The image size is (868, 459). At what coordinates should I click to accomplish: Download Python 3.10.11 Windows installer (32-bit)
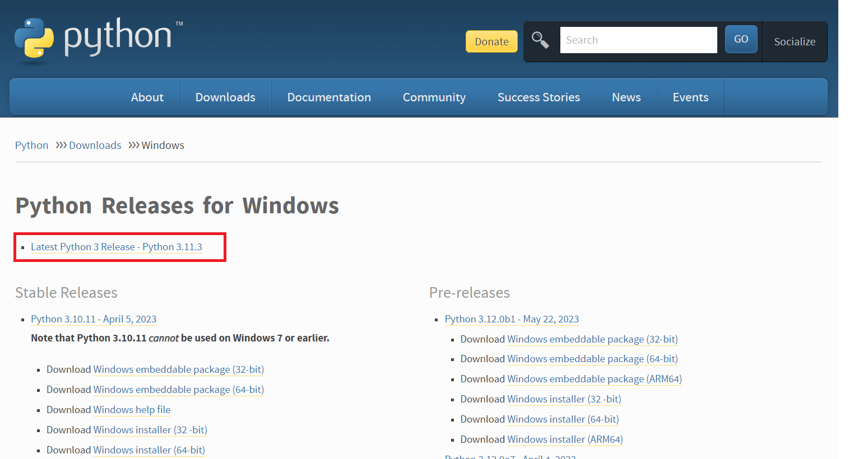pyautogui.click(x=150, y=430)
